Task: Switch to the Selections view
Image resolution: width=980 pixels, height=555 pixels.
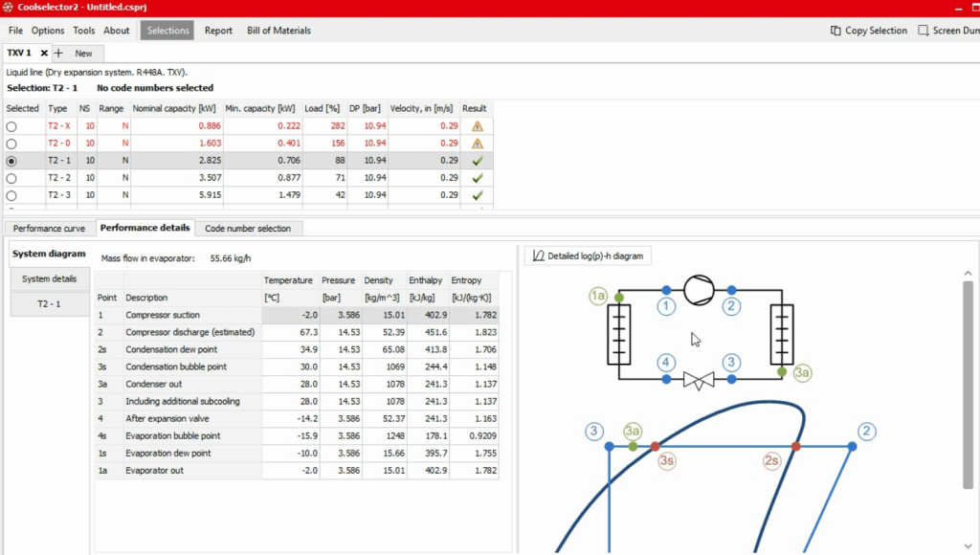Action: pyautogui.click(x=167, y=30)
